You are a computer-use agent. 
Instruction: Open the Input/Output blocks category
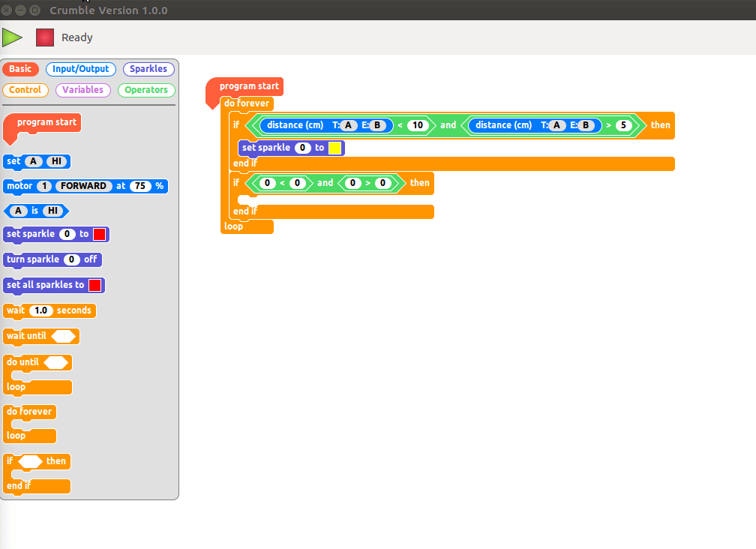coord(80,69)
